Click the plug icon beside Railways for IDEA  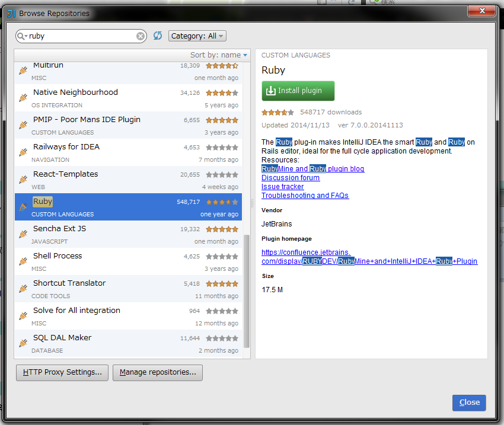pyautogui.click(x=23, y=152)
